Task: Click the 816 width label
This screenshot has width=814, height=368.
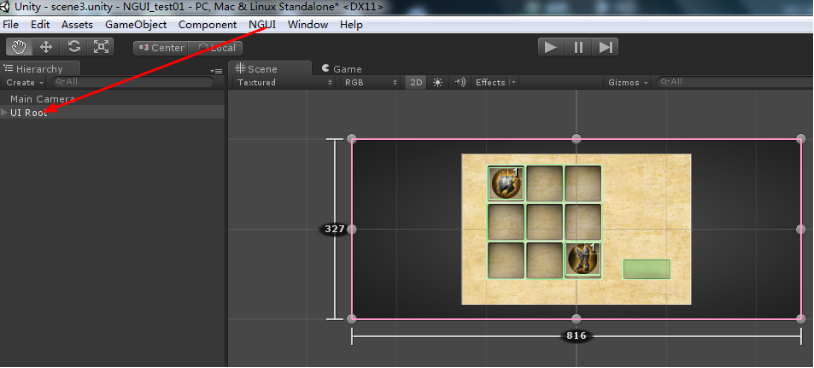Action: [576, 336]
